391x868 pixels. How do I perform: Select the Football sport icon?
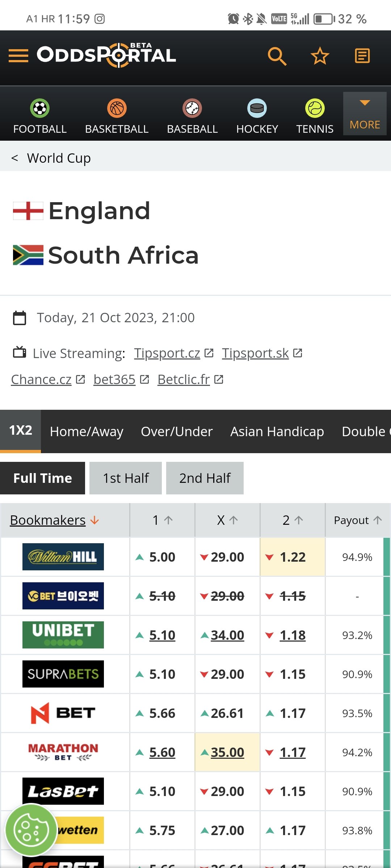coord(40,108)
